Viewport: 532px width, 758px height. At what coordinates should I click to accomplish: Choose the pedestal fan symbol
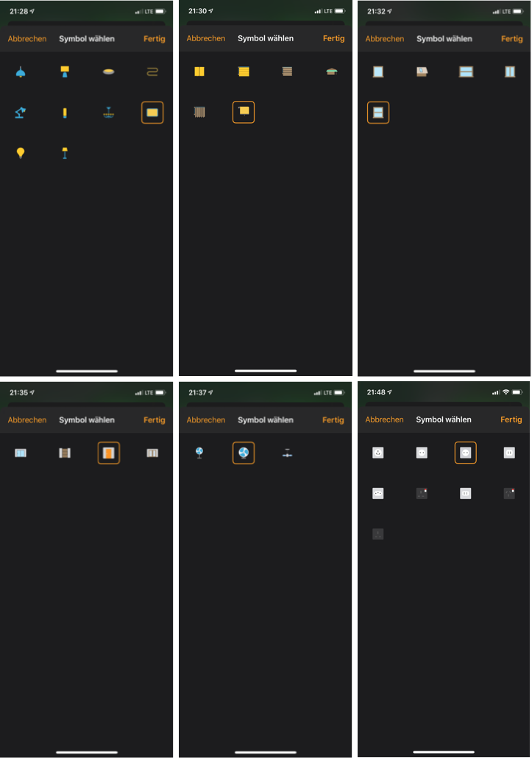199,453
